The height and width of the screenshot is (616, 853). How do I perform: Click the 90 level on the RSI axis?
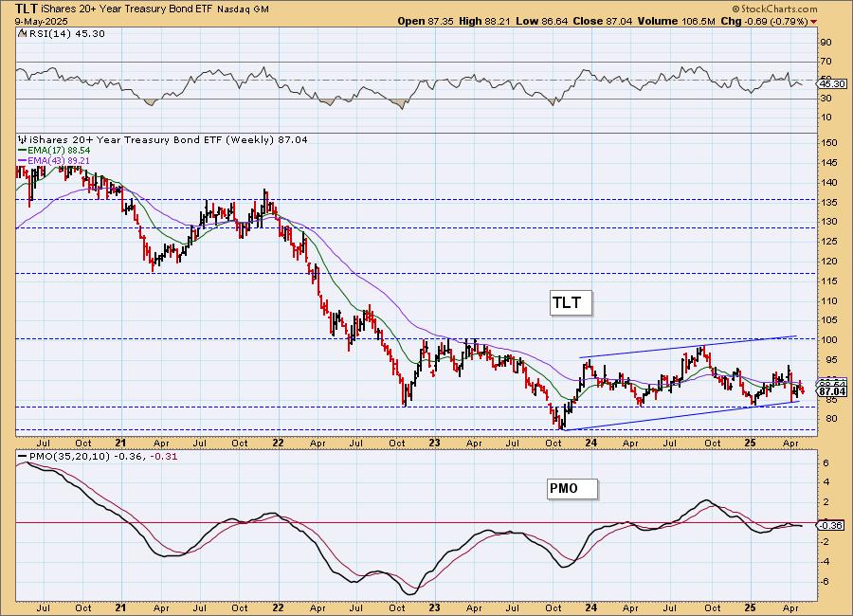[826, 43]
